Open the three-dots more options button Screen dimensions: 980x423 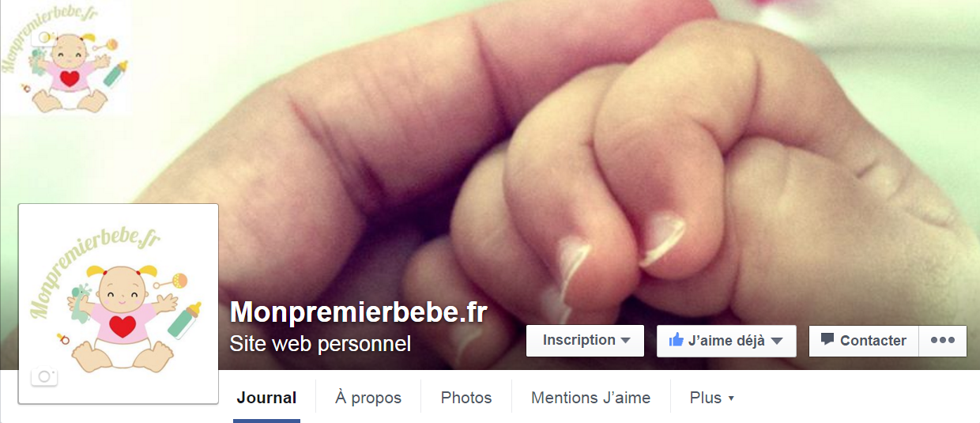tap(943, 341)
